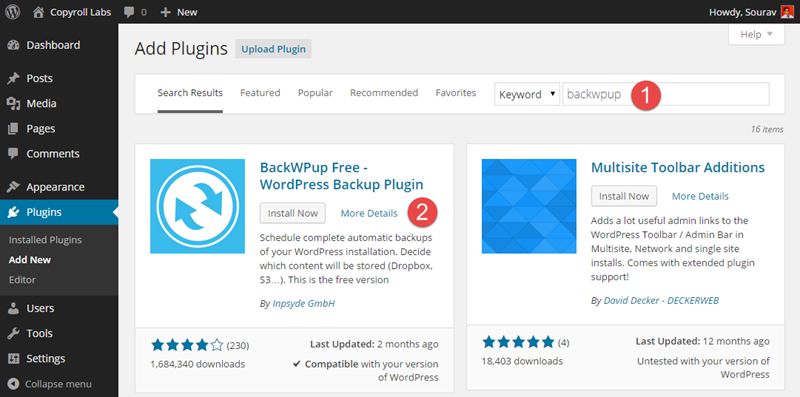The height and width of the screenshot is (397, 800).
Task: Open Copyroll Labs site name in admin bar
Action: pyautogui.click(x=81, y=12)
